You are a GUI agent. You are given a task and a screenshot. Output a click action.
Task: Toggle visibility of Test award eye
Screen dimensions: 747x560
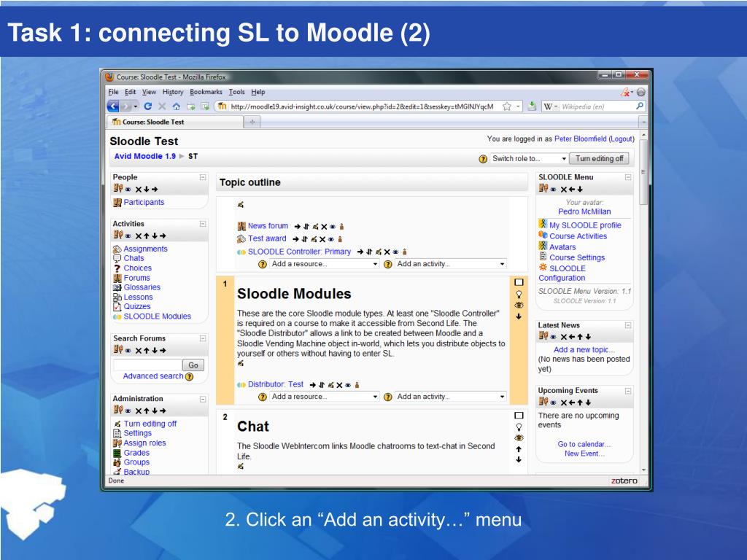(x=331, y=239)
